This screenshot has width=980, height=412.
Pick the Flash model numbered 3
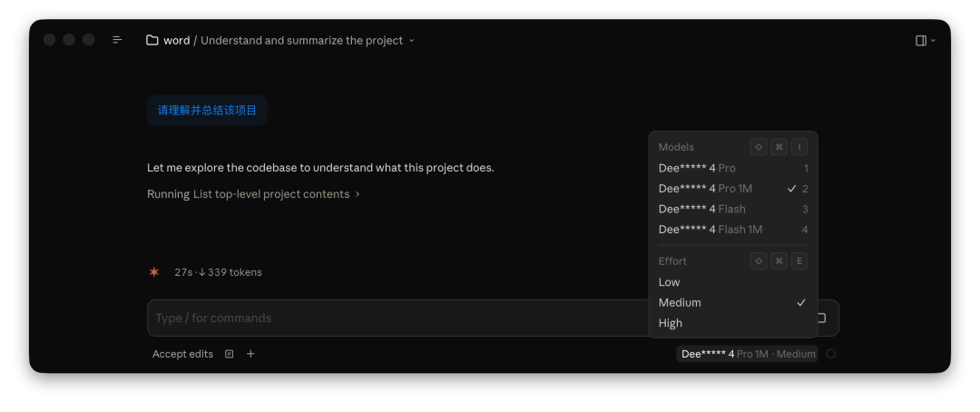701,209
